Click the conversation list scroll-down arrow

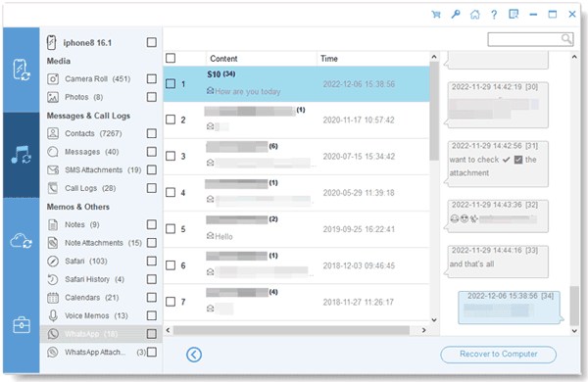434,319
